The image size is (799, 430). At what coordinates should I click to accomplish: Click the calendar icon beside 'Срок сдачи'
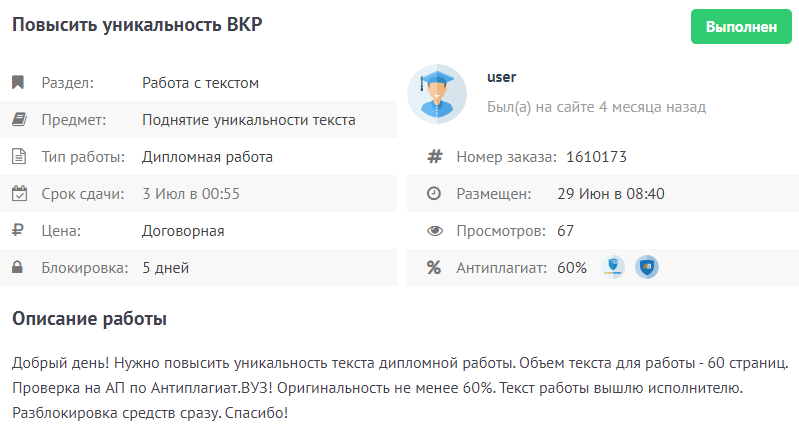(18, 194)
